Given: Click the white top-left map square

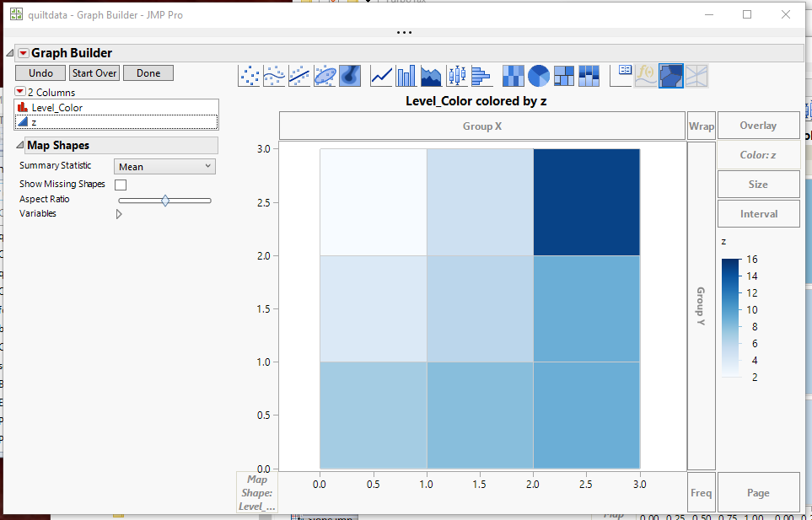Looking at the screenshot, I should (x=374, y=202).
